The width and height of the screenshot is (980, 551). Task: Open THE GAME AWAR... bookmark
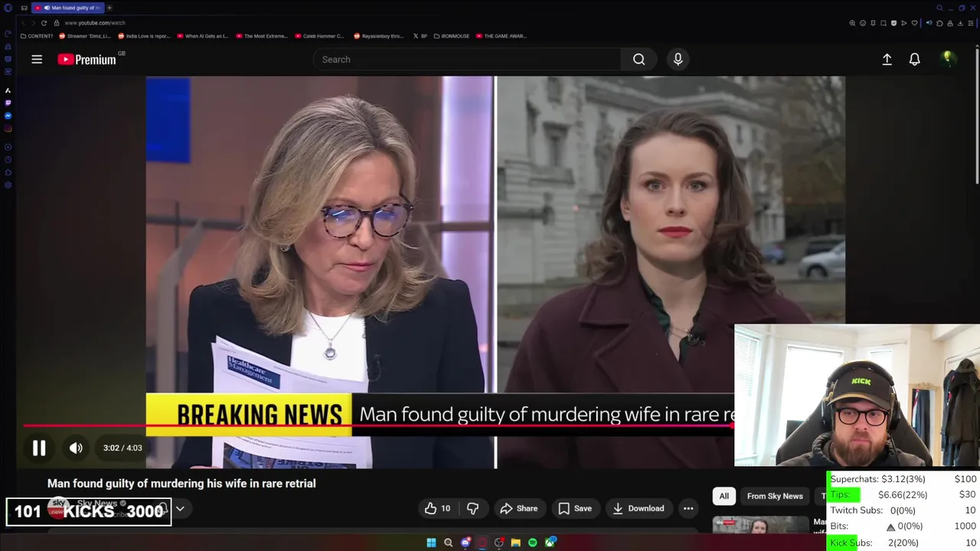(501, 36)
